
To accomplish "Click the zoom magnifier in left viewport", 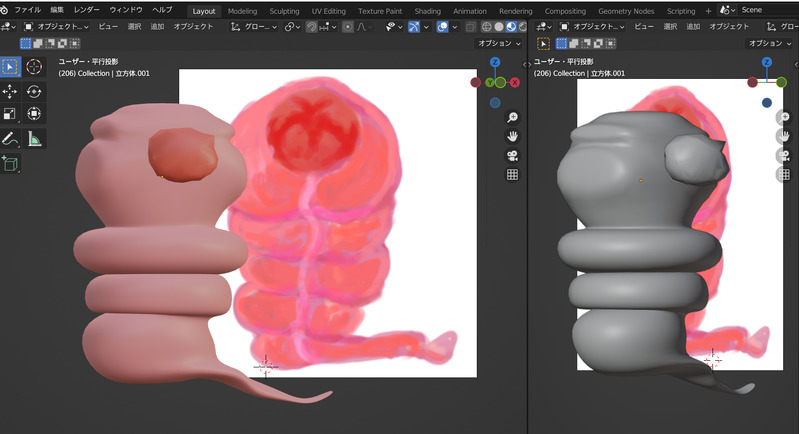I will tap(512, 117).
